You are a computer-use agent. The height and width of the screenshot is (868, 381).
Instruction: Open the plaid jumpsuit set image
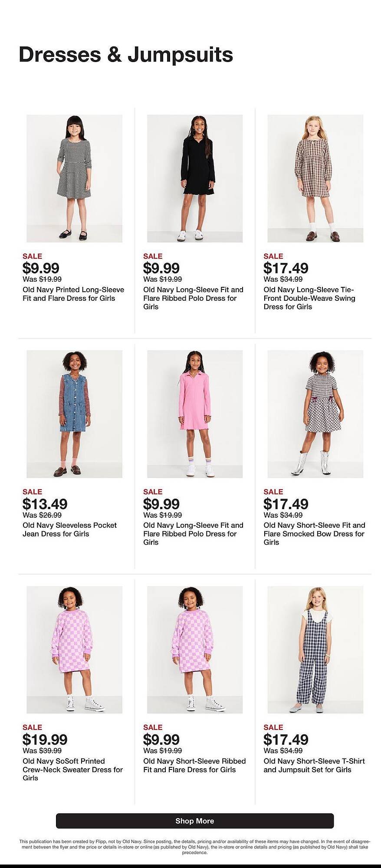(x=315, y=650)
